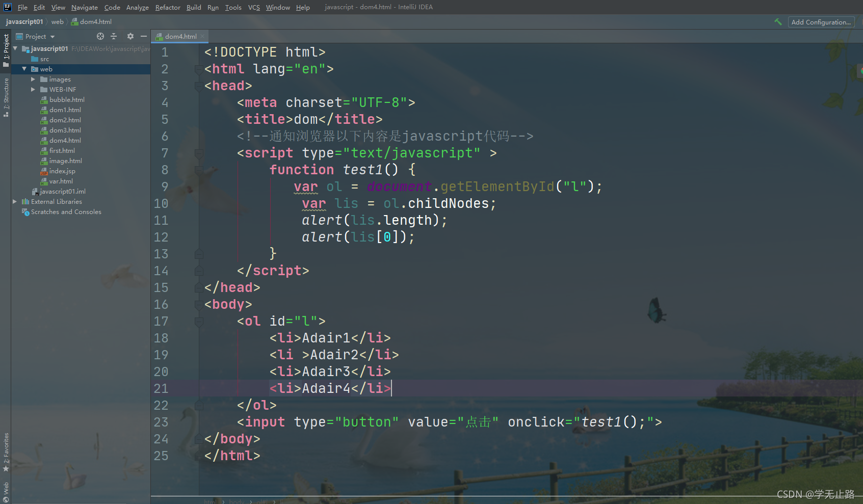Click the Build Project hammer icon
The image size is (863, 504).
(x=778, y=22)
